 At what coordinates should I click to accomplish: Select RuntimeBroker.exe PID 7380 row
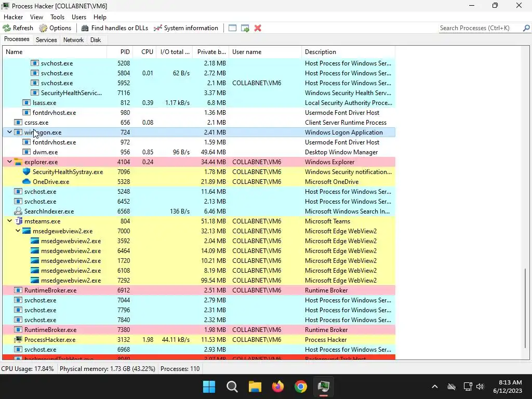tap(199, 330)
